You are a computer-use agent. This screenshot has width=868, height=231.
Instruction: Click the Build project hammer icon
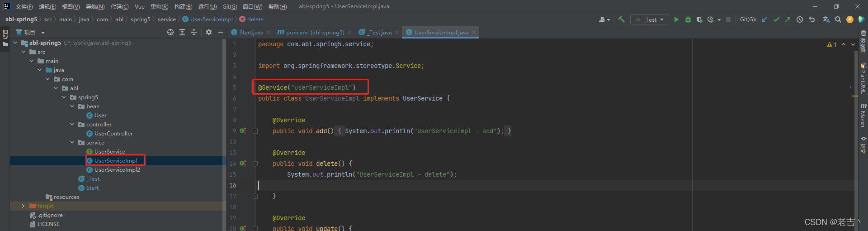(x=622, y=19)
